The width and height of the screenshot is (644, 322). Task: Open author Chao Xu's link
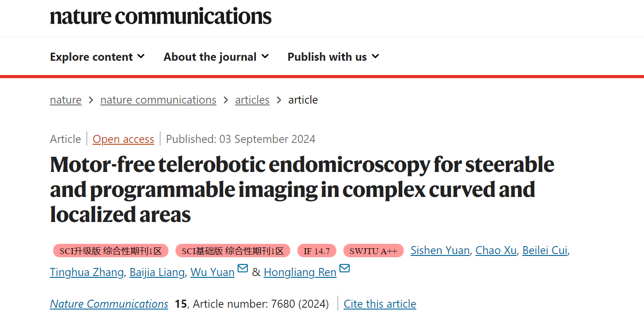496,251
